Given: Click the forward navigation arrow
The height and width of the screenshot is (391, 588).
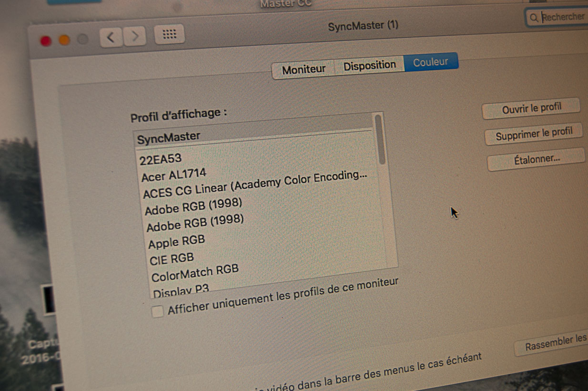Looking at the screenshot, I should (x=135, y=36).
